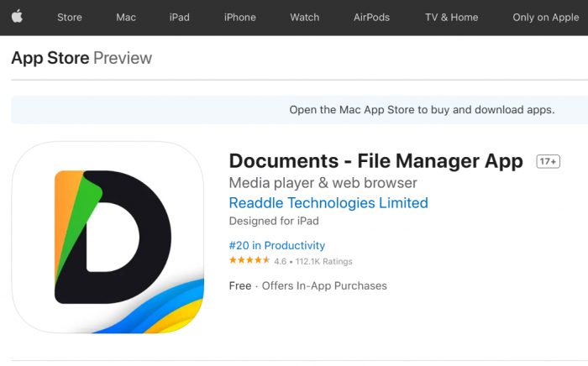Select iPhone in the navigation bar
This screenshot has height=366, width=588.
(240, 18)
